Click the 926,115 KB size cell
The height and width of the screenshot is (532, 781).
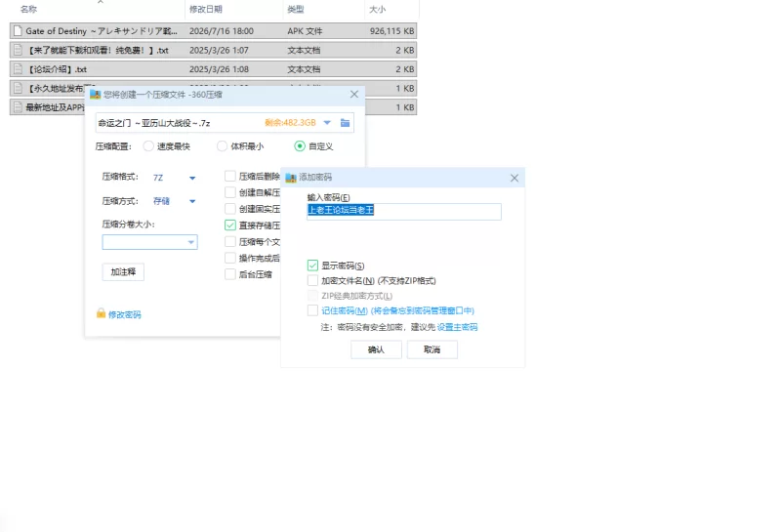tap(391, 31)
